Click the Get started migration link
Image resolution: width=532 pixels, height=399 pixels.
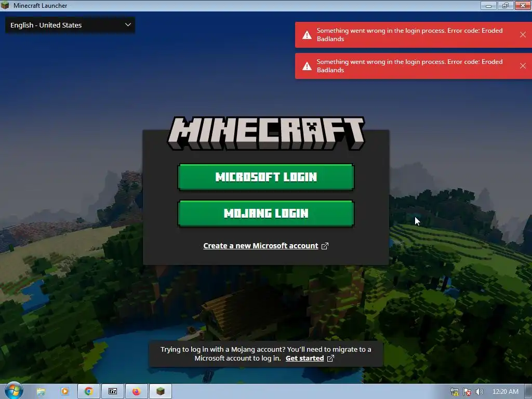(304, 358)
